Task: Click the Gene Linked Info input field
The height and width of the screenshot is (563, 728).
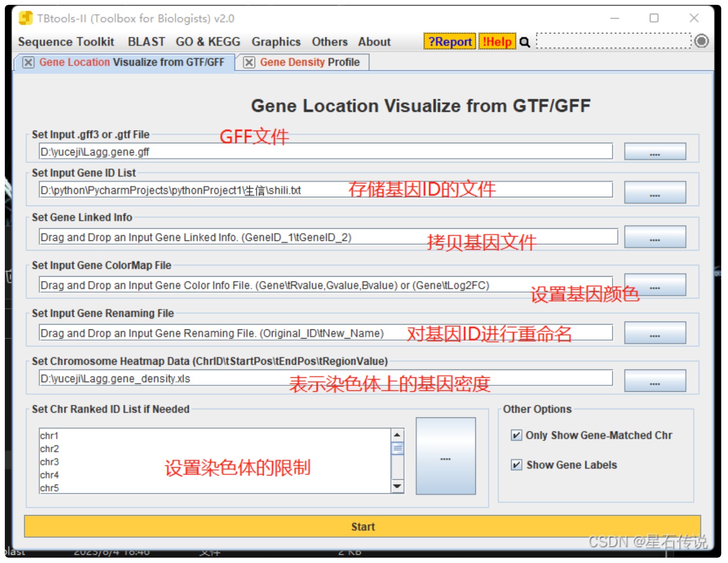Action: click(328, 237)
